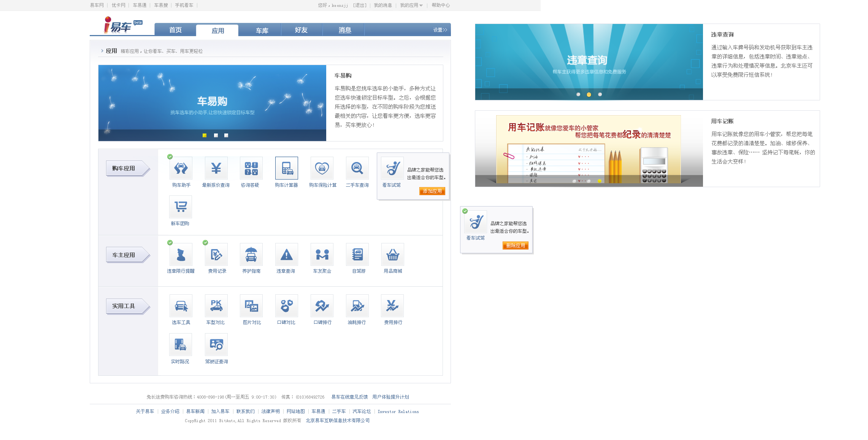
Task: Open the 违章限行提醒 police officer icon
Action: [x=181, y=254]
